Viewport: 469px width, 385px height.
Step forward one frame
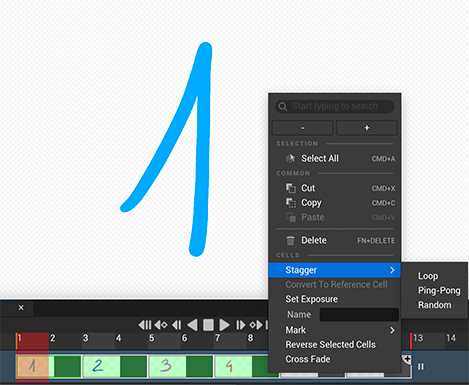[240, 325]
